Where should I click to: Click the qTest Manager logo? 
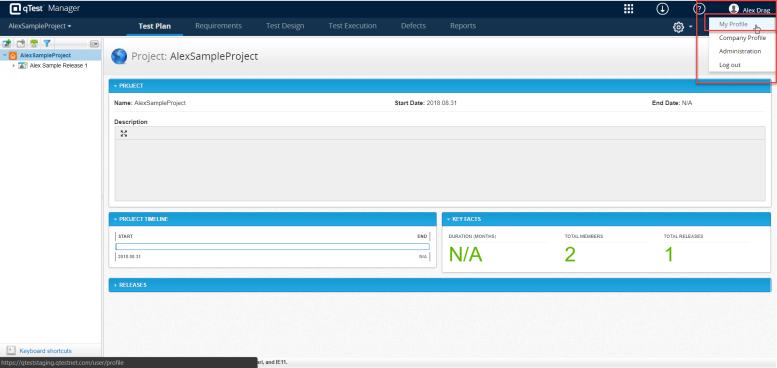click(45, 8)
